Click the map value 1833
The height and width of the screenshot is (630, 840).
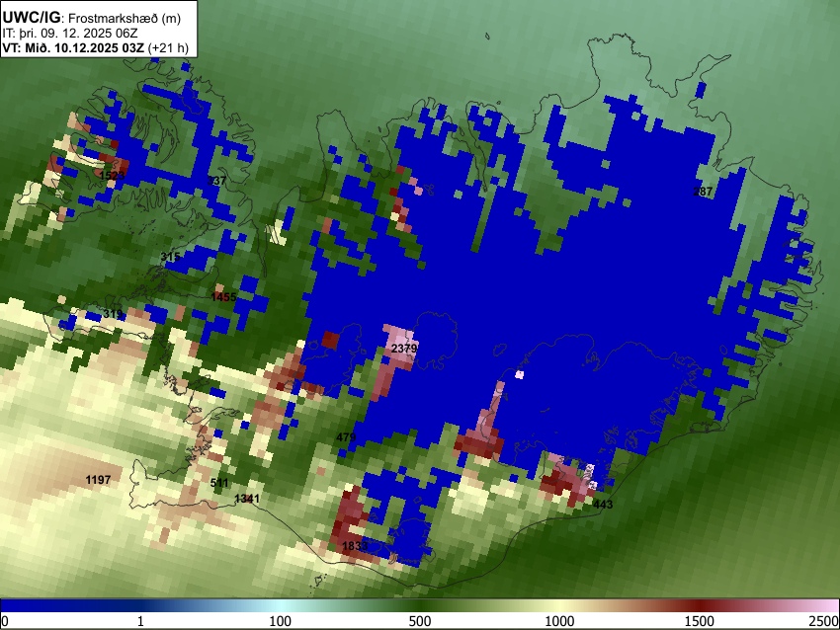(x=355, y=546)
